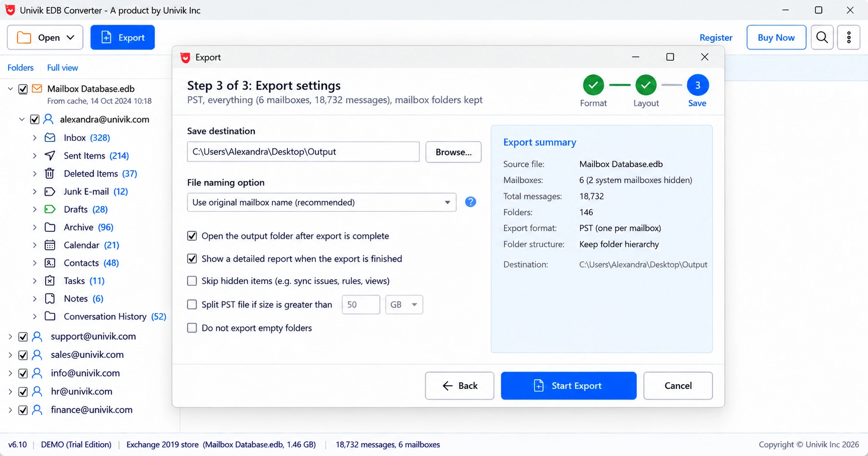Open the File naming option dropdown
868x456 pixels.
tap(321, 202)
